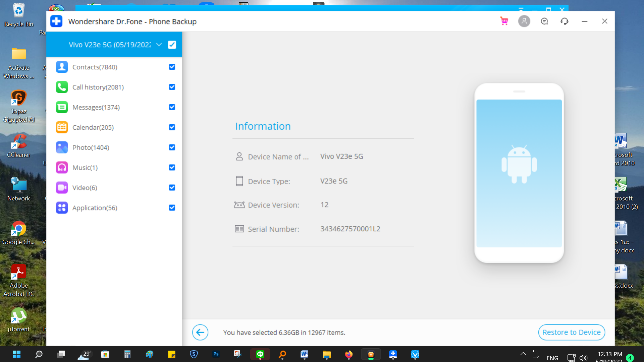
Task: Select the Call history phone icon
Action: [62, 87]
